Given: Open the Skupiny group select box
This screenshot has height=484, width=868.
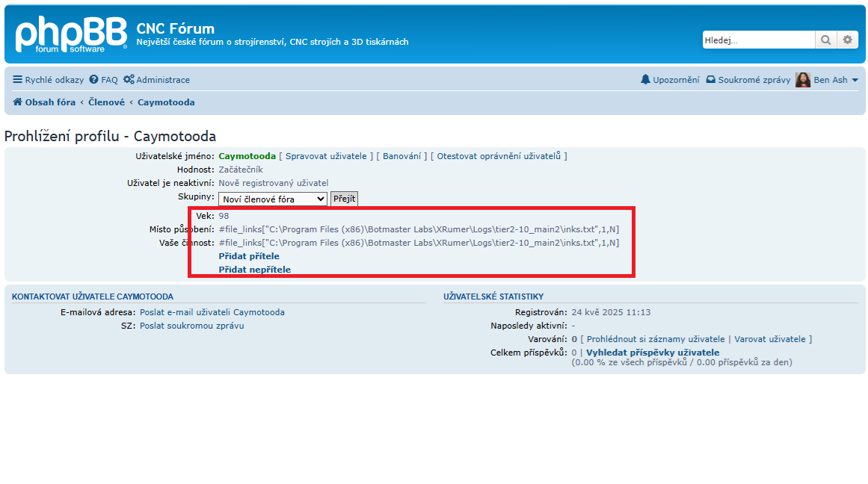Looking at the screenshot, I should click(x=272, y=199).
